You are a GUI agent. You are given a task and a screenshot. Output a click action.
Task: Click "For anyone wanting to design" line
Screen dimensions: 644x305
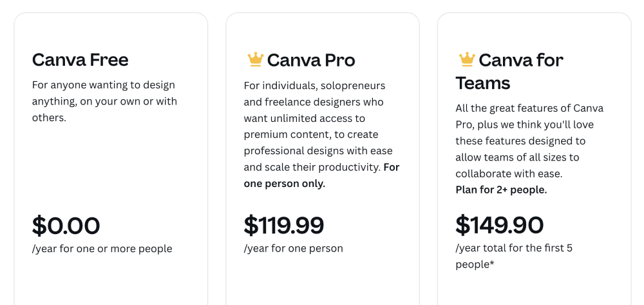tap(104, 85)
